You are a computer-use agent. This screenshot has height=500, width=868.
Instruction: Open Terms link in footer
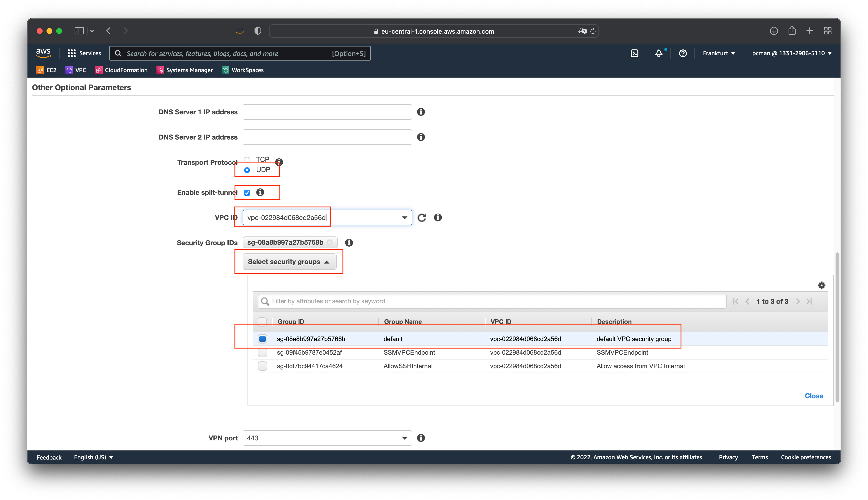coord(759,457)
